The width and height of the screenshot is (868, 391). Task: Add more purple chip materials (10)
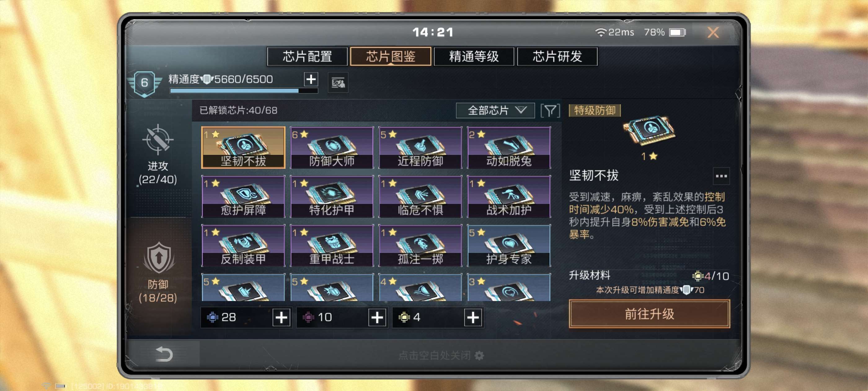pyautogui.click(x=377, y=317)
